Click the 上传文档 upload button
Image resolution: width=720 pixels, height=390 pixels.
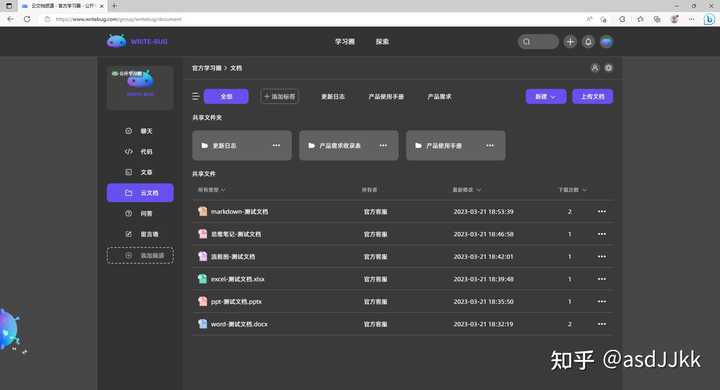[x=592, y=96]
